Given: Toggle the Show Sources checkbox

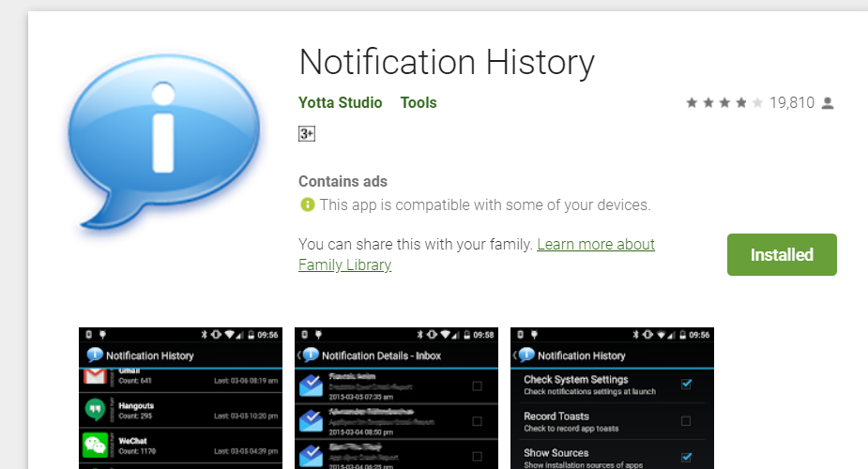Looking at the screenshot, I should pyautogui.click(x=687, y=457).
